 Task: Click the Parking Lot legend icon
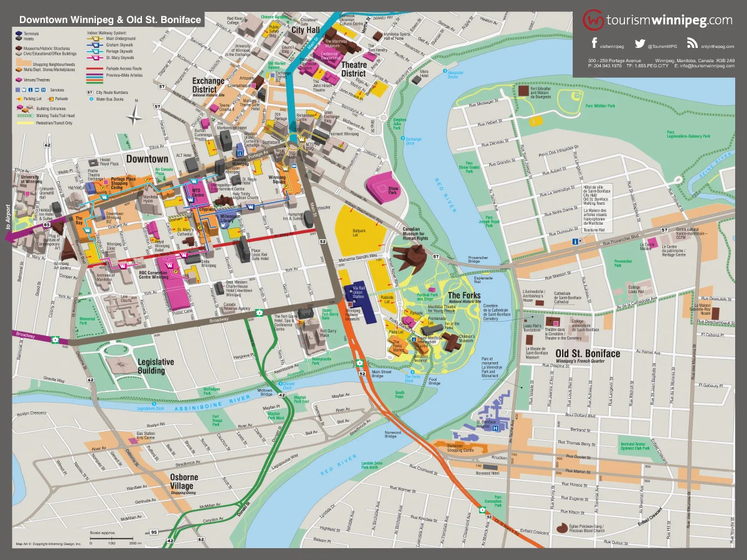pyautogui.click(x=19, y=99)
